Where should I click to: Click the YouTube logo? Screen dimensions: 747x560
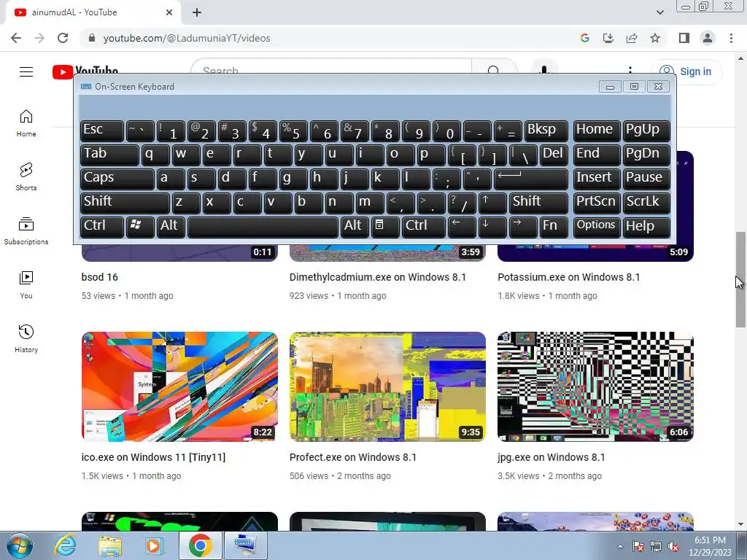(85, 71)
